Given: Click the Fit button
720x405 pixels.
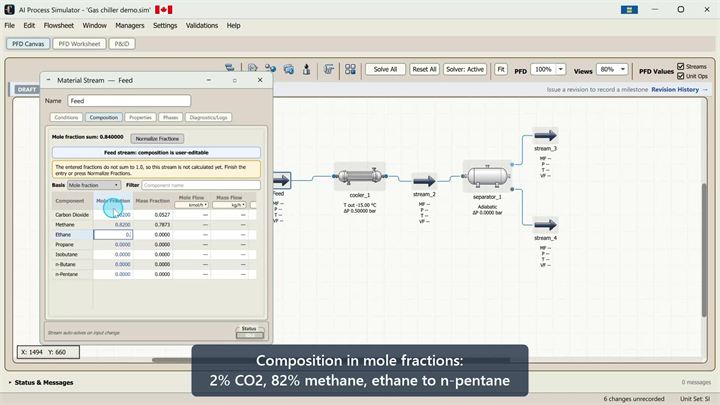Looking at the screenshot, I should click(501, 69).
